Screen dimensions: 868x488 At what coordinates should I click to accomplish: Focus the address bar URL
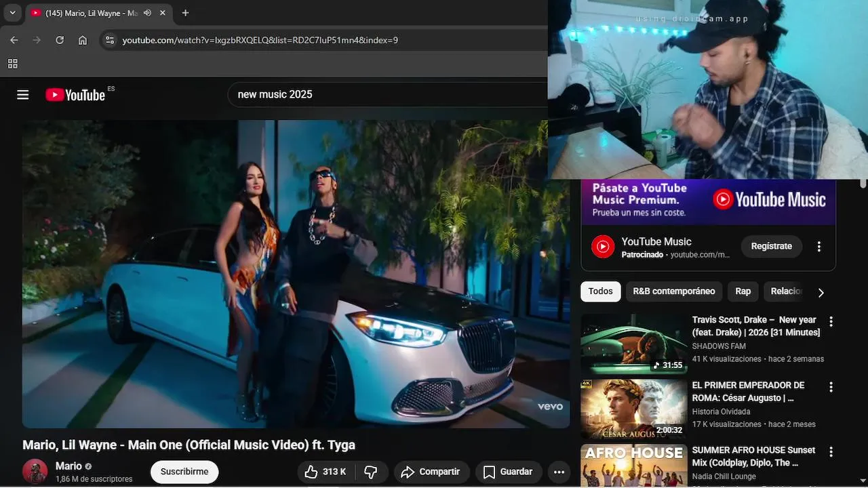pyautogui.click(x=260, y=40)
